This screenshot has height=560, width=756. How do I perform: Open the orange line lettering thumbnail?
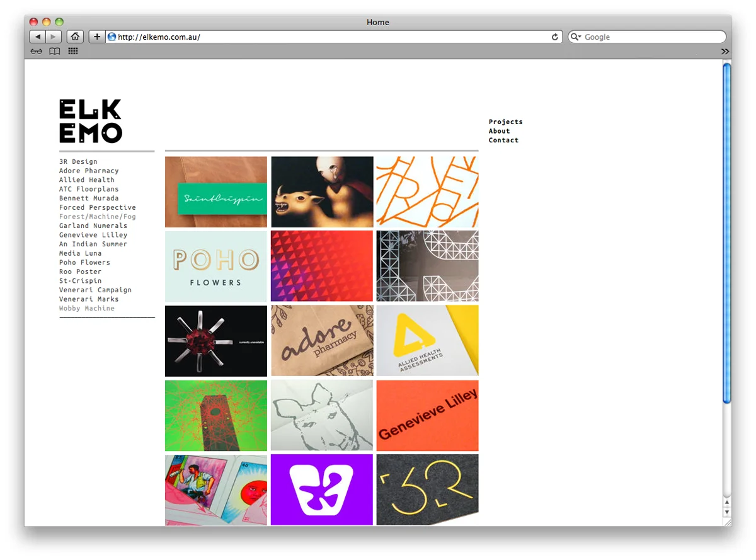[427, 191]
